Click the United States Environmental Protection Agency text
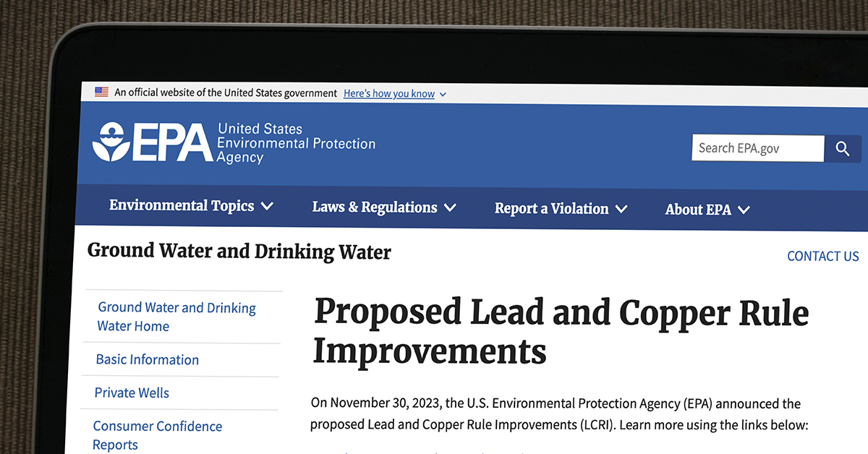Screen dimensions: 868x454 click(297, 143)
